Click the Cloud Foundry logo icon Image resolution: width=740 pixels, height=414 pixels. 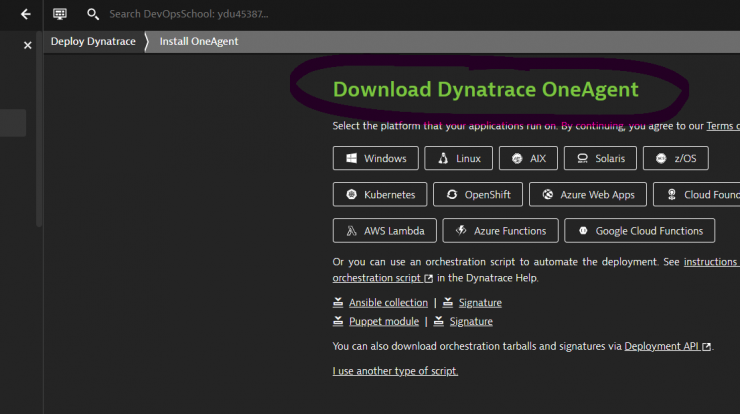(x=672, y=194)
